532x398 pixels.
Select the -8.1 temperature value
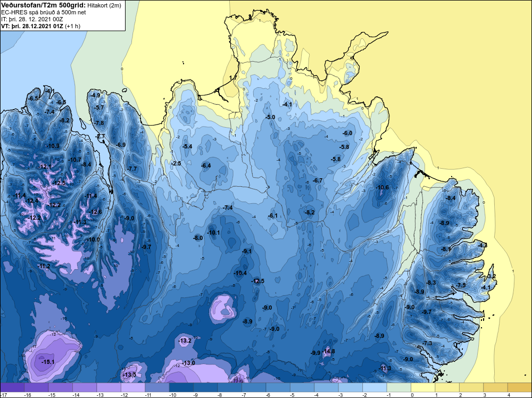(446, 249)
